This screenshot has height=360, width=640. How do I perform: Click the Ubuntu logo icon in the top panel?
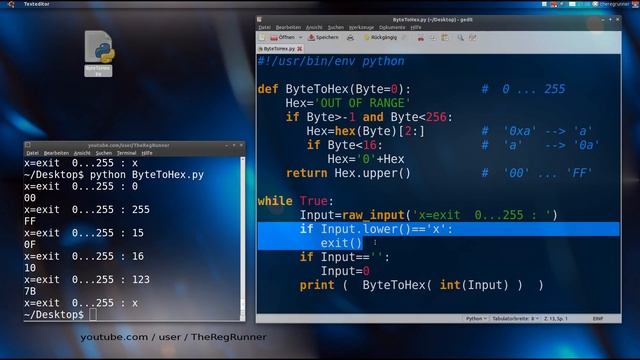11,4
